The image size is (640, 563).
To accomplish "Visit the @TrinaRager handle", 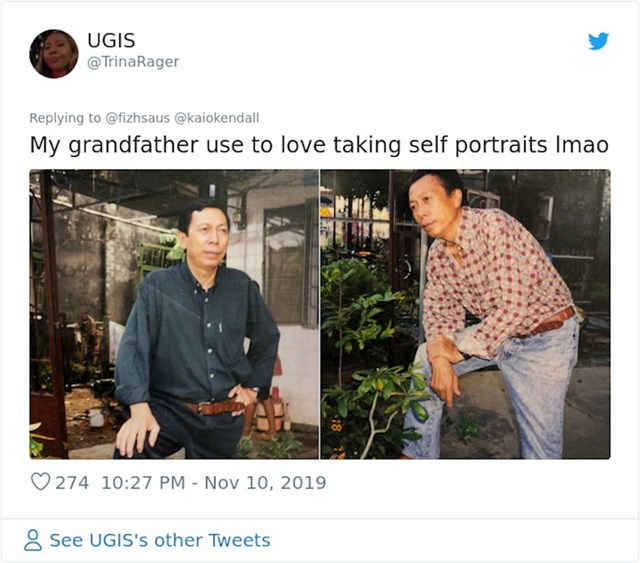I will 133,62.
